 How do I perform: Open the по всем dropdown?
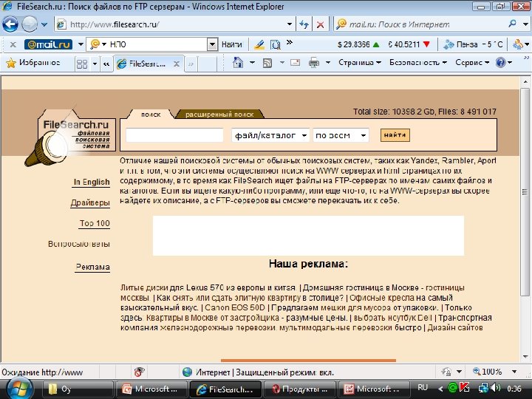point(341,135)
